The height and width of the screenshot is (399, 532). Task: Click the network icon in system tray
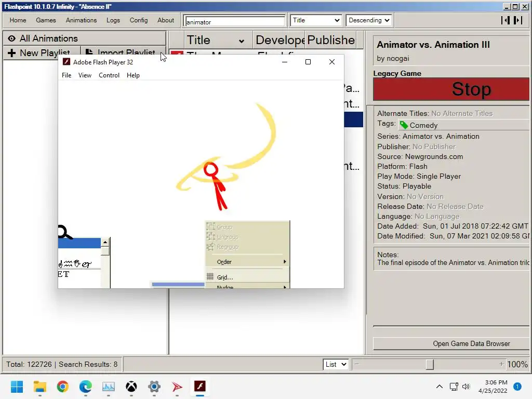pyautogui.click(x=454, y=386)
